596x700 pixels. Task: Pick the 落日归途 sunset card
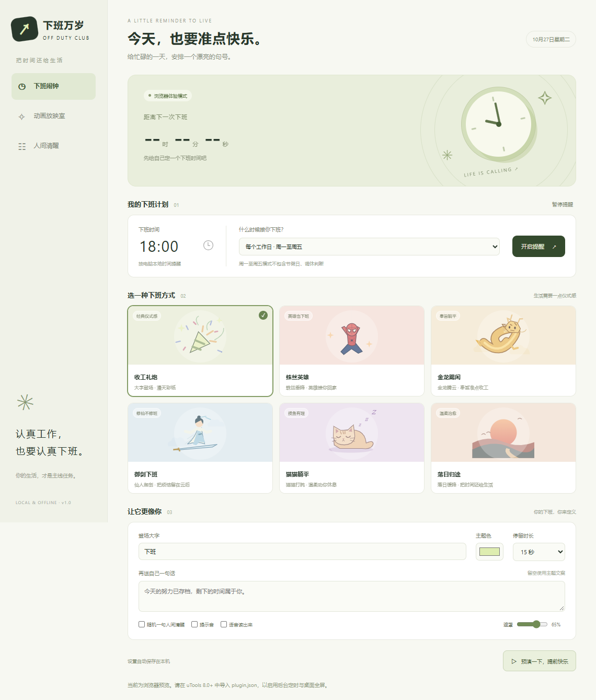503,448
